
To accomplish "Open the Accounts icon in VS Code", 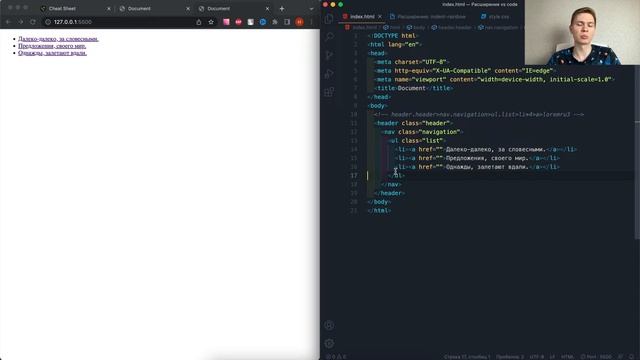I will [x=329, y=325].
